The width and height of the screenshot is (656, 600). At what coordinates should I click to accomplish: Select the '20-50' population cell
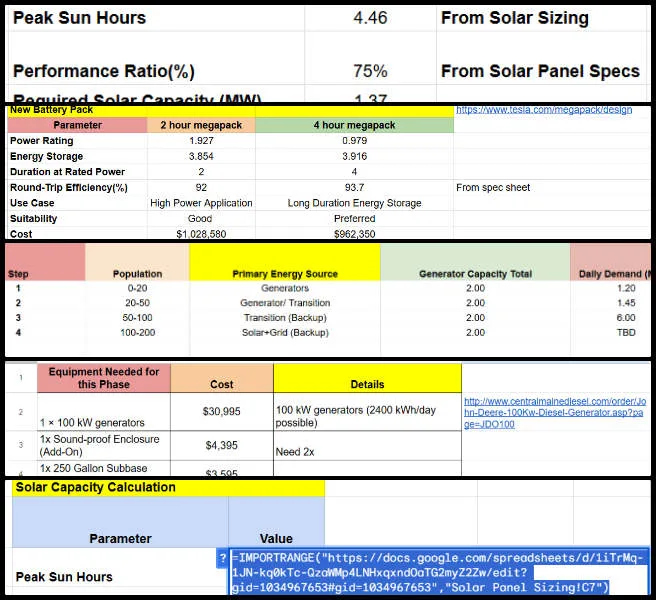coord(137,303)
